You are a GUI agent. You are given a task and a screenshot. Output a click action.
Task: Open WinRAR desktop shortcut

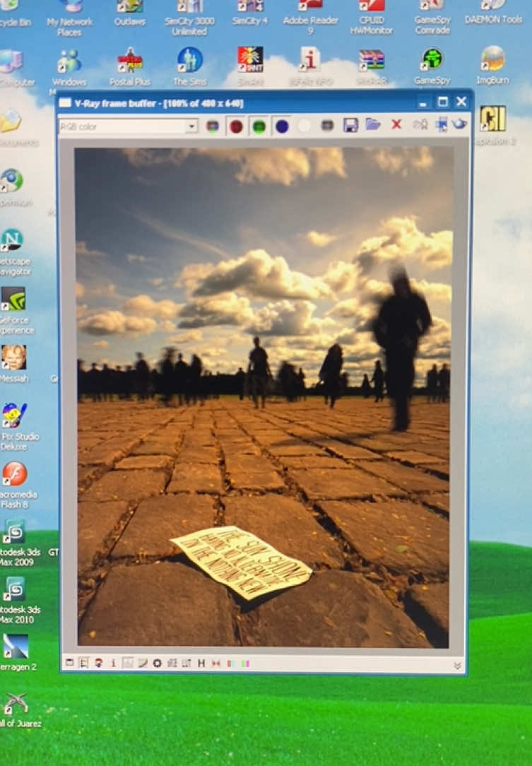pyautogui.click(x=372, y=67)
